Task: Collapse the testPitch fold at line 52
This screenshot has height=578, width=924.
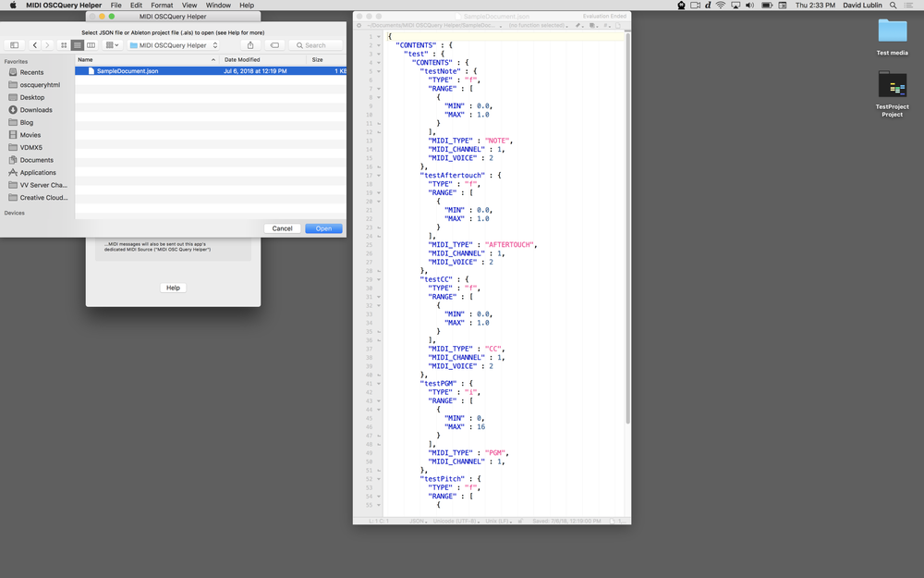Action: pos(378,479)
